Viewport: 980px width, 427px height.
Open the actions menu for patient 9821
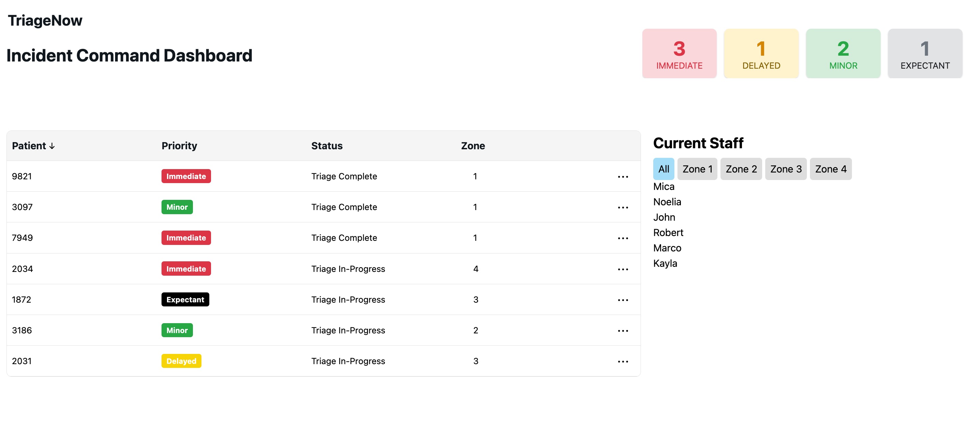tap(623, 177)
